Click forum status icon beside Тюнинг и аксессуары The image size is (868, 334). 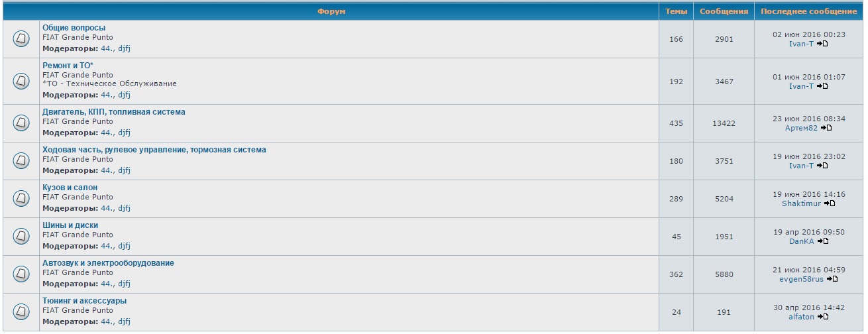[x=21, y=311]
